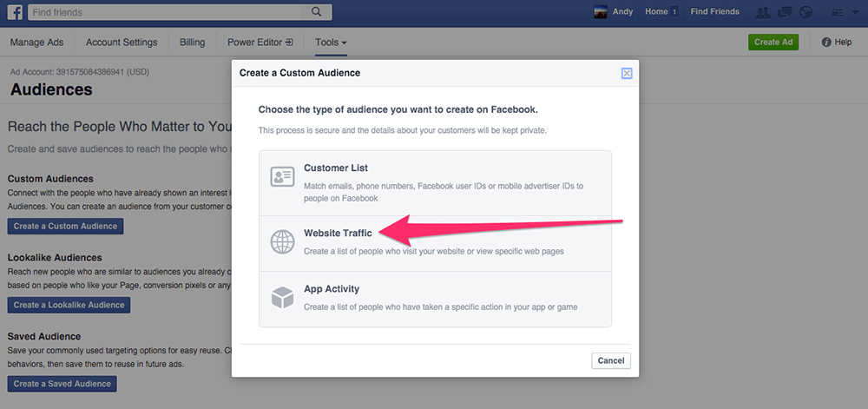Close the Create a Custom Audience dialog
The height and width of the screenshot is (409, 868).
627,74
